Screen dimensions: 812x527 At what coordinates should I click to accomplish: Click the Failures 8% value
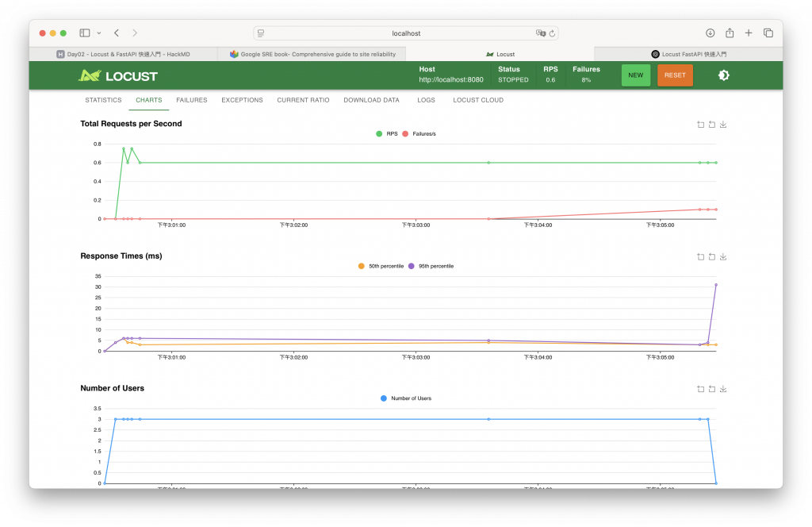pyautogui.click(x=586, y=80)
